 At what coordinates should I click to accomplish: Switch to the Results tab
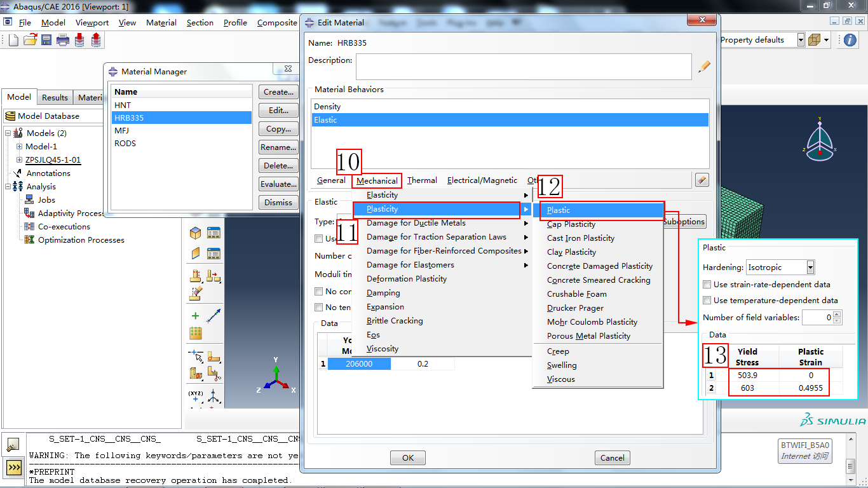55,97
